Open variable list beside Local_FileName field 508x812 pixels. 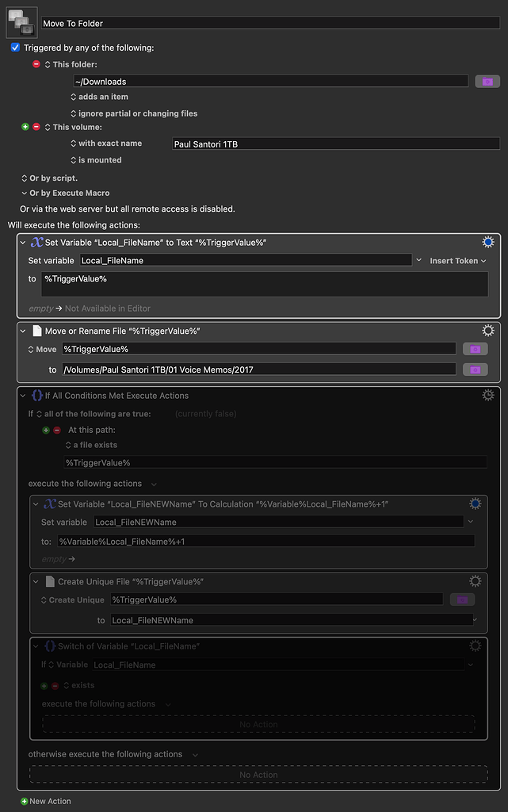coord(418,260)
